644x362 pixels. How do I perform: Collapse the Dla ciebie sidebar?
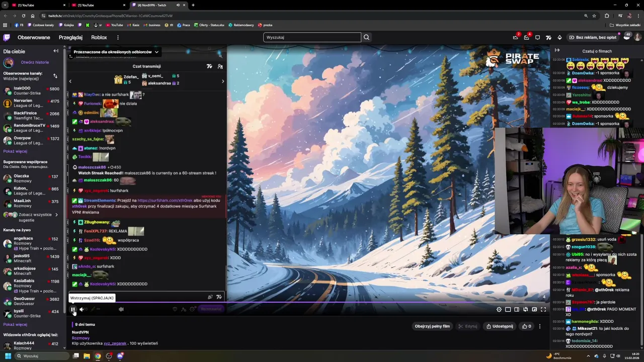[x=56, y=51]
